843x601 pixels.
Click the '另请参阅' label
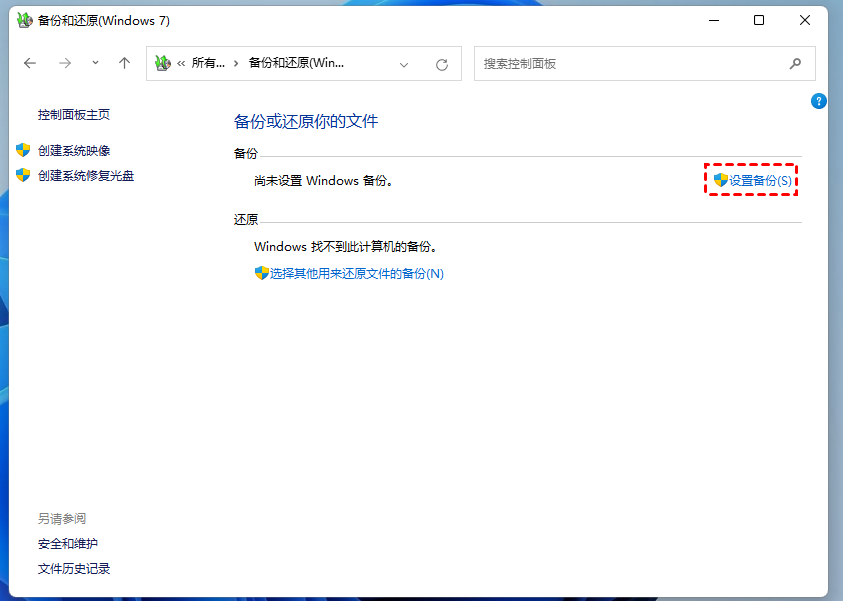[x=62, y=519]
